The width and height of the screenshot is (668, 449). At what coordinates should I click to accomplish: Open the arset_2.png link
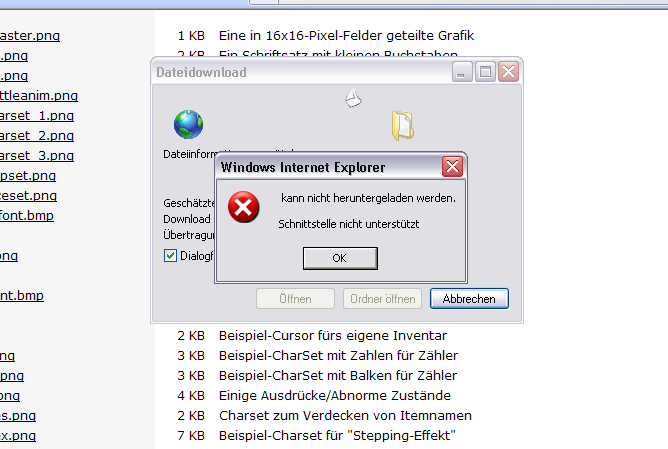(x=37, y=135)
